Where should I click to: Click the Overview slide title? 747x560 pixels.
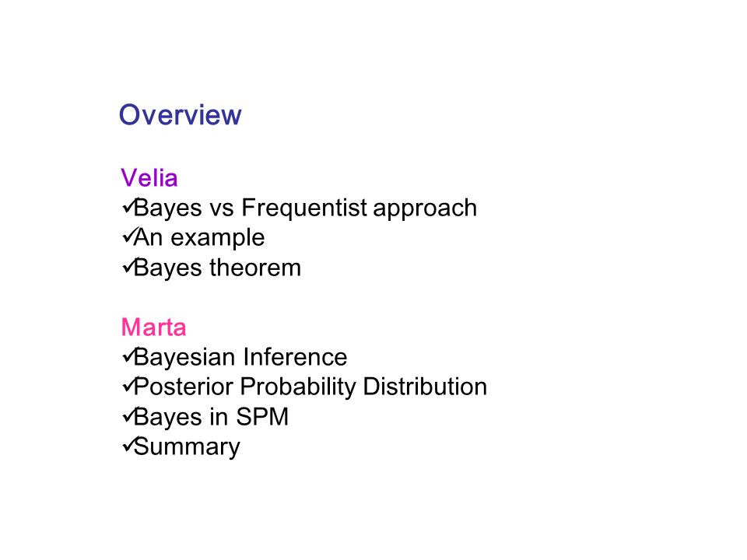point(180,115)
